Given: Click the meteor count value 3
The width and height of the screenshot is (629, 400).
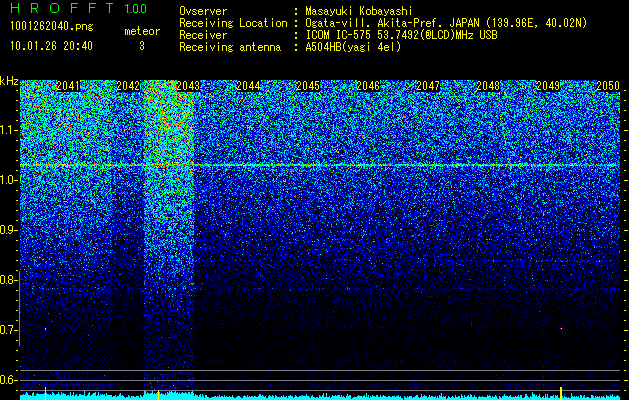Looking at the screenshot, I should (x=142, y=46).
